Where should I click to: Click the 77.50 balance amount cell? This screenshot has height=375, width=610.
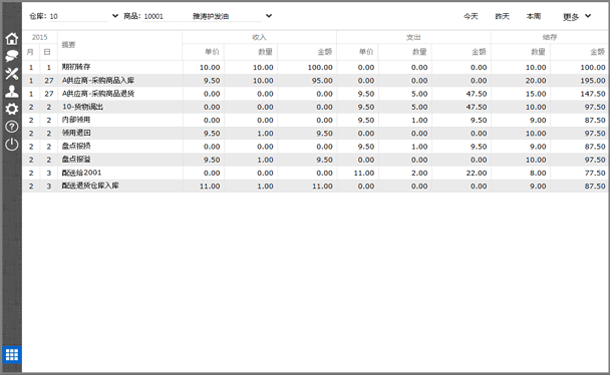pyautogui.click(x=595, y=173)
